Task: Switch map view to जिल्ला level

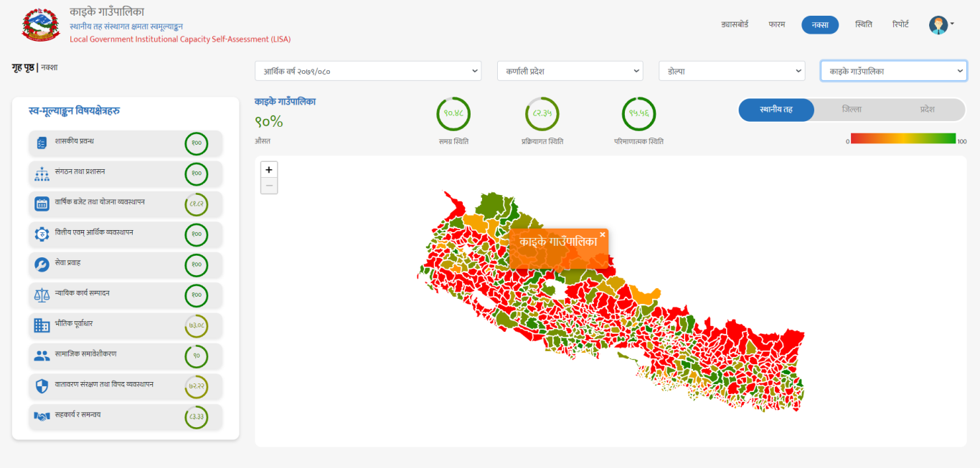Action: click(852, 110)
